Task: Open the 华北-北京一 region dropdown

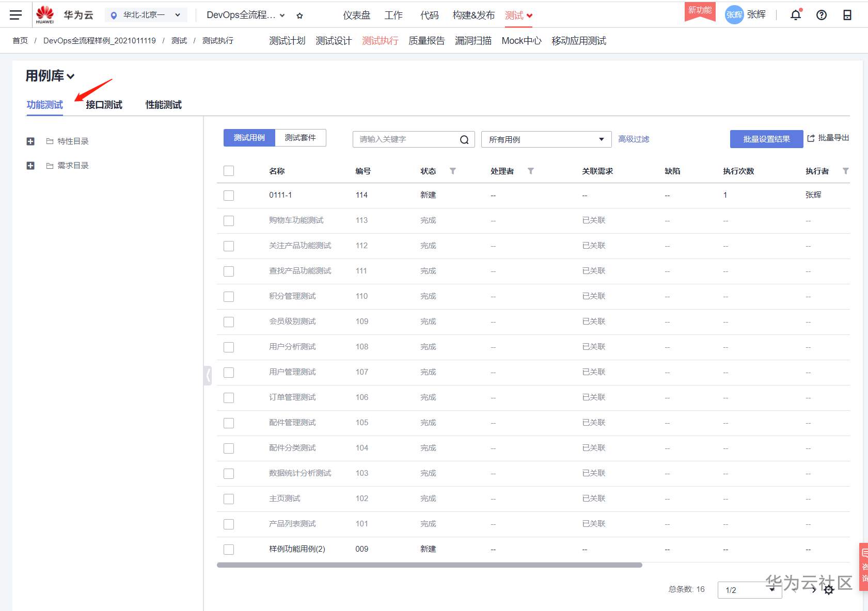Action: coord(146,15)
